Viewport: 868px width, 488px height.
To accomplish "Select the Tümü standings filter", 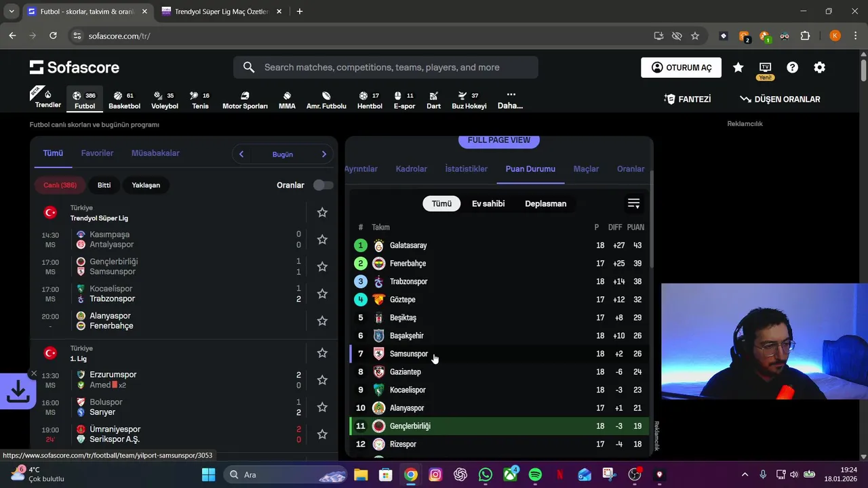I will [x=441, y=203].
